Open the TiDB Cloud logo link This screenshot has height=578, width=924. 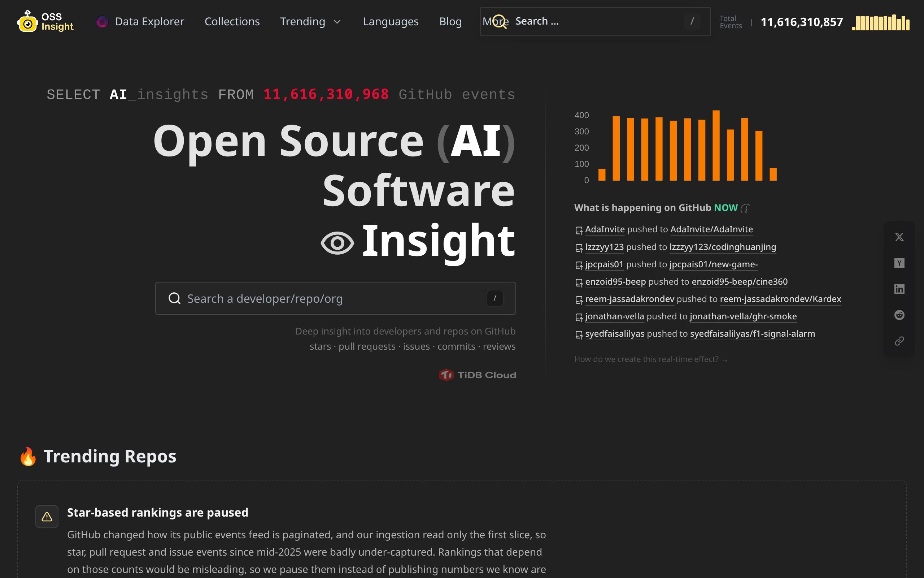[x=477, y=375]
